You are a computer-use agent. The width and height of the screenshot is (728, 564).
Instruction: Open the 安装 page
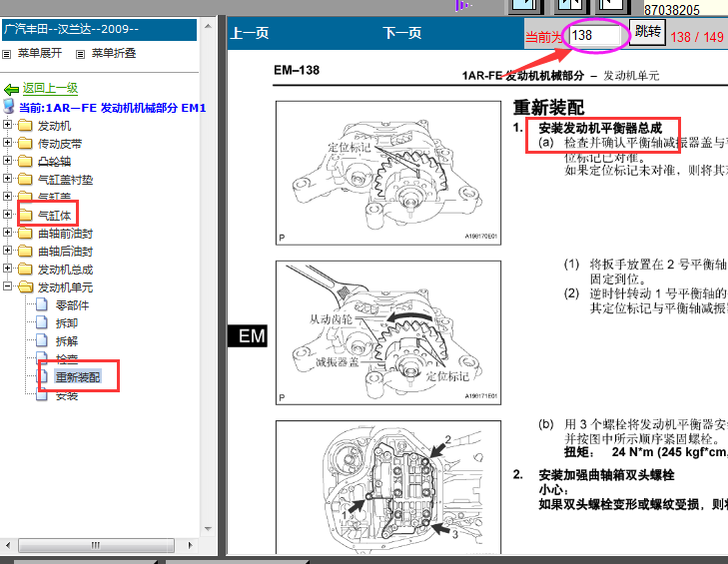[x=67, y=395]
